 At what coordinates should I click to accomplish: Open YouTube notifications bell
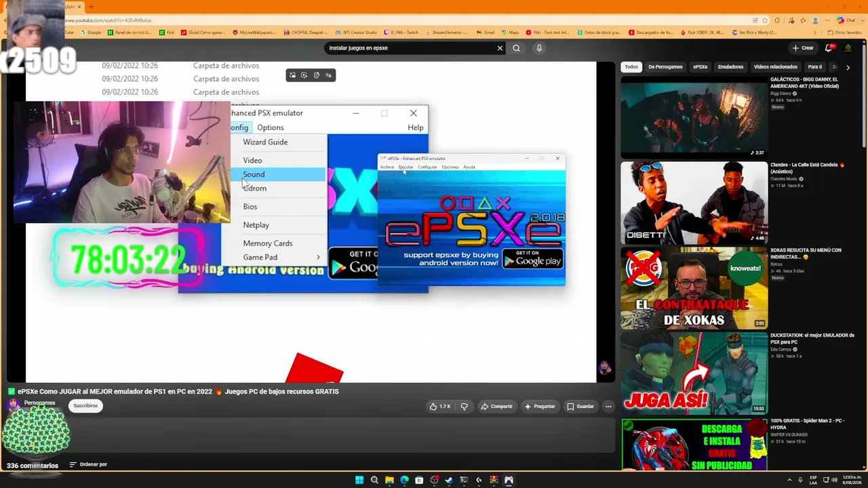click(828, 48)
